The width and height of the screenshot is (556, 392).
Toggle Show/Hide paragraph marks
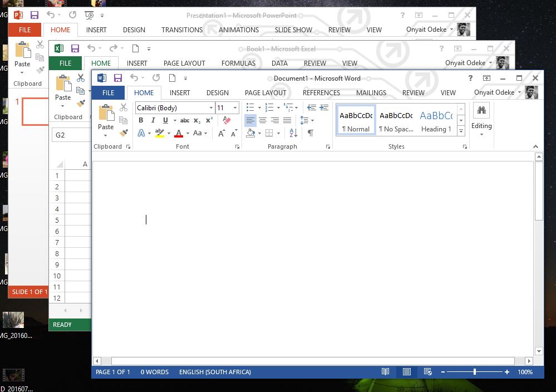tap(310, 133)
